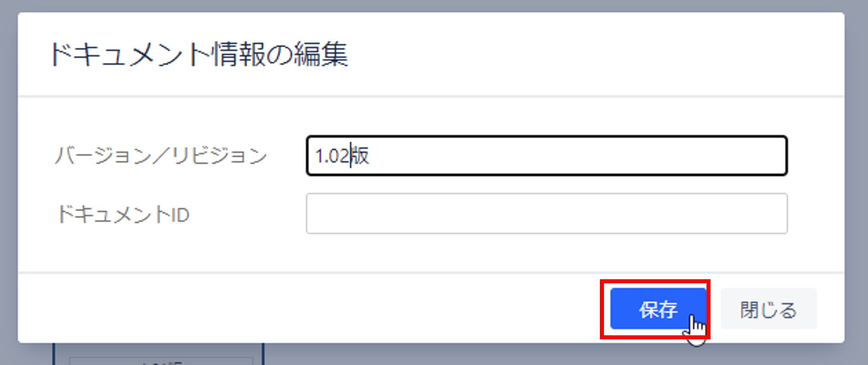Click the 閉じる button
Image resolution: width=868 pixels, height=365 pixels.
pos(769,309)
